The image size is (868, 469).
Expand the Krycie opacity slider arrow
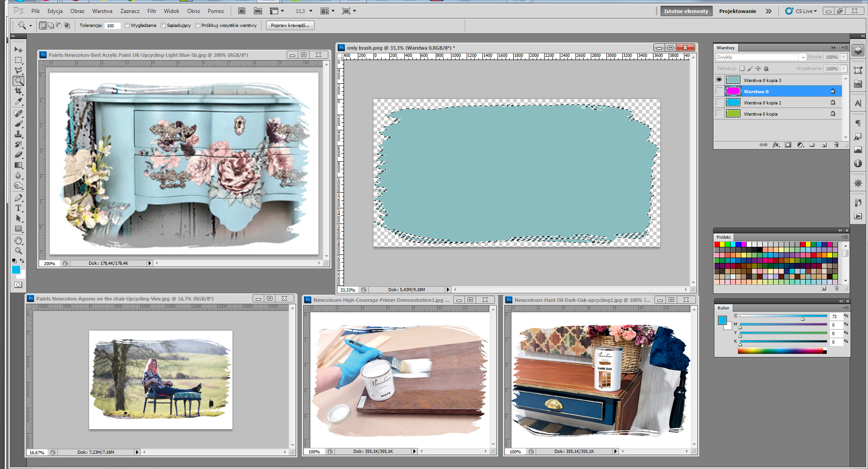(x=844, y=57)
